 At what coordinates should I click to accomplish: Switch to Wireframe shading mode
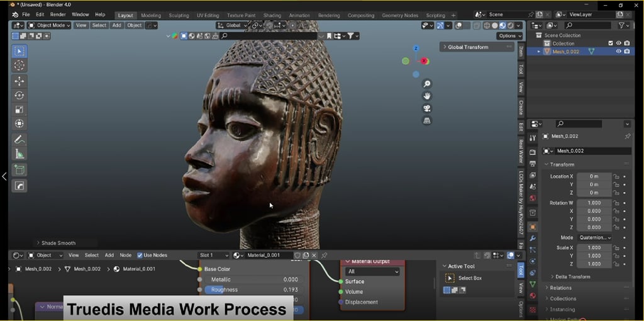487,25
